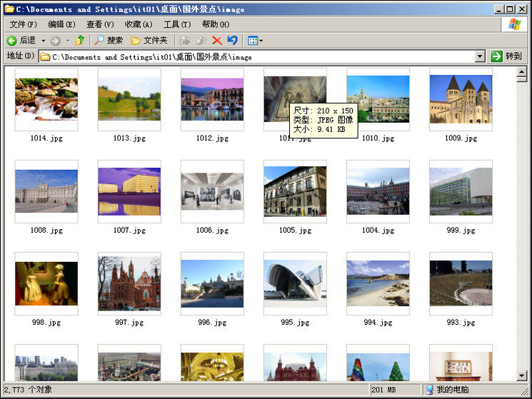Go up one folder level icon
This screenshot has height=399, width=532.
(x=80, y=41)
